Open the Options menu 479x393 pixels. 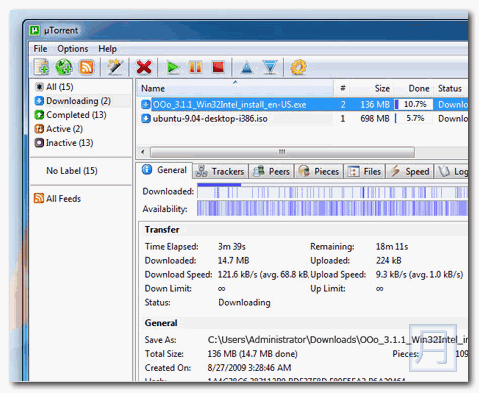click(73, 49)
